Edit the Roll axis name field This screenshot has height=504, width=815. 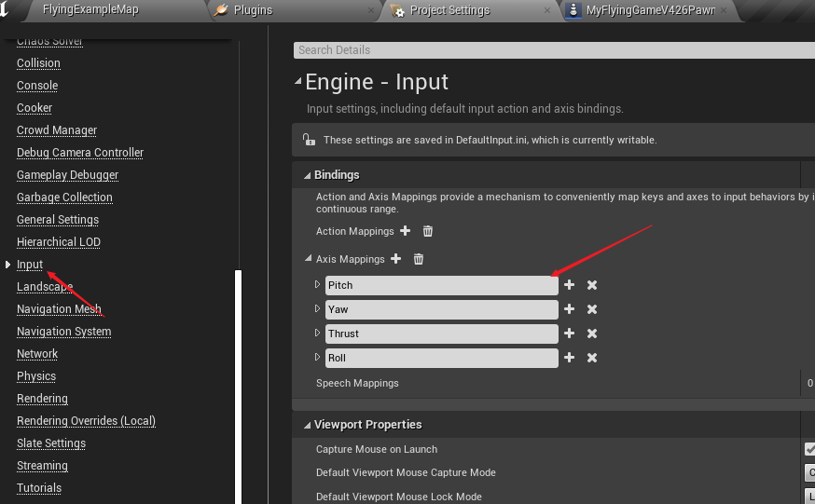(442, 358)
